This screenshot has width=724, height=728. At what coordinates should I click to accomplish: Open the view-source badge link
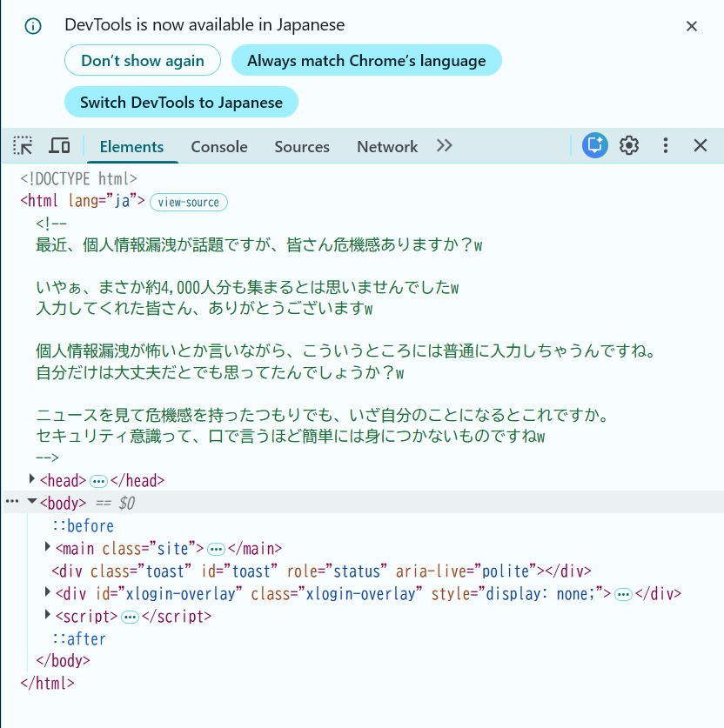pos(189,203)
